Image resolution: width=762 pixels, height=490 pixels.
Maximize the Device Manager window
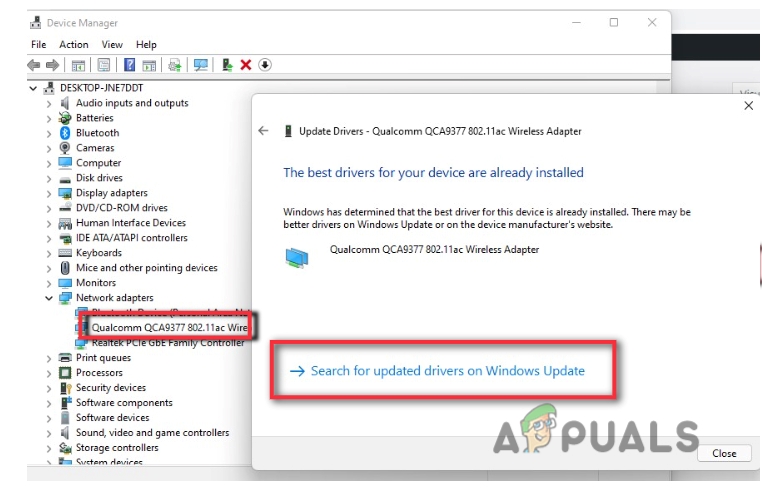click(x=614, y=22)
